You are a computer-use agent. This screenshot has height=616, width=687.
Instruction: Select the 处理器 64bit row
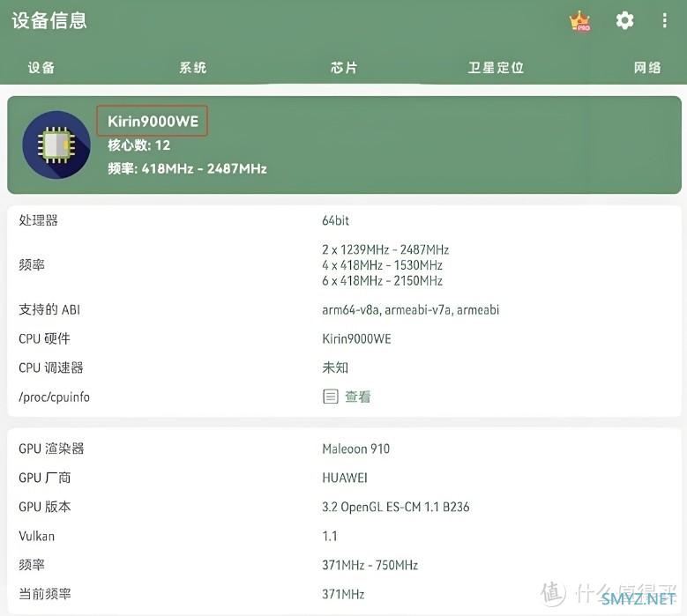click(x=344, y=220)
